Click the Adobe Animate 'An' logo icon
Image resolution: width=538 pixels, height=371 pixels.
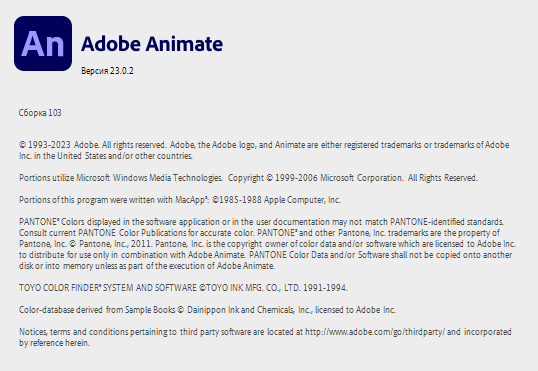tap(43, 44)
